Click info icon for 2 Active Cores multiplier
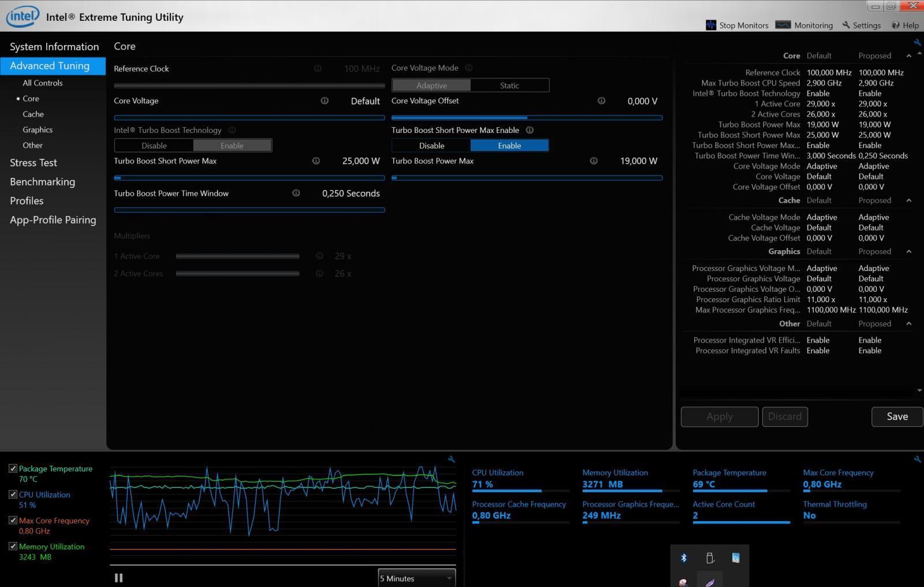Image resolution: width=924 pixels, height=587 pixels. [319, 273]
